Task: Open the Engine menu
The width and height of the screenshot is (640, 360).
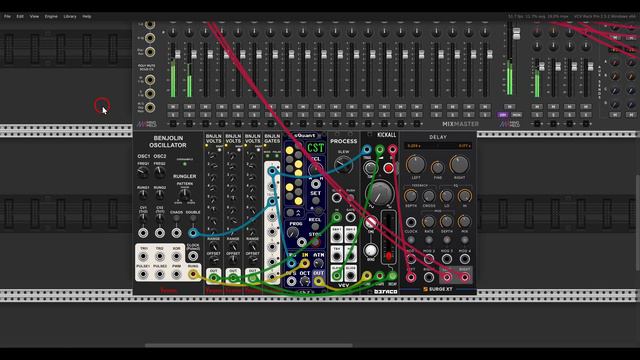Action: click(51, 16)
